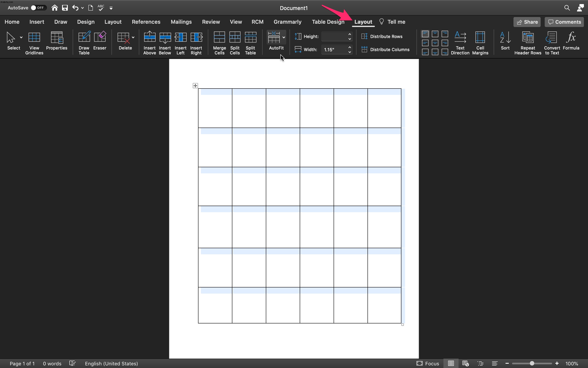Expand the Select dropdown arrow

click(x=21, y=37)
